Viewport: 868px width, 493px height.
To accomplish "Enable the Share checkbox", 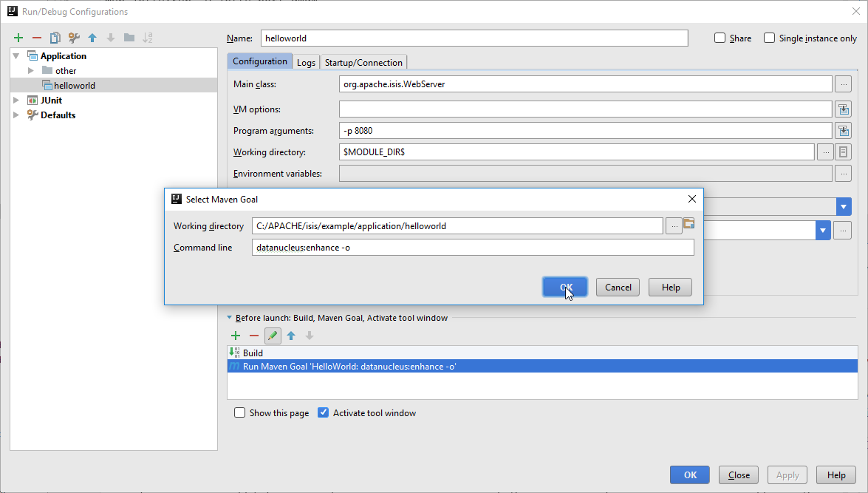I will pyautogui.click(x=720, y=38).
